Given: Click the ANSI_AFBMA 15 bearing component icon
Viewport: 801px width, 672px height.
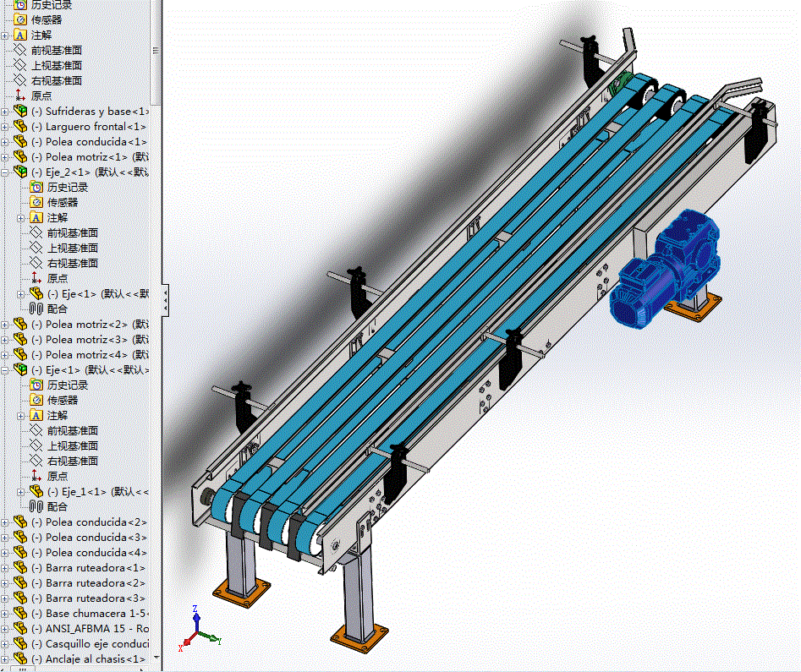Looking at the screenshot, I should (20, 629).
